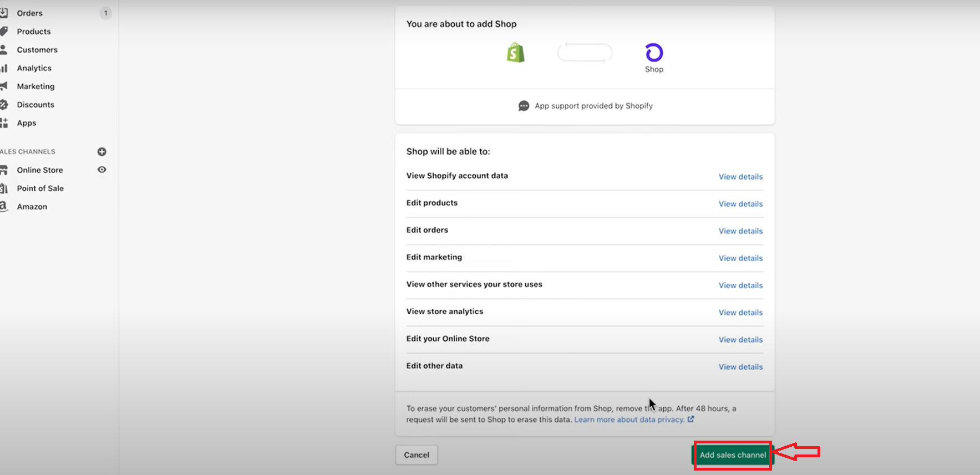980x475 pixels.
Task: Click the 'Edit marketing' permission text
Action: (434, 257)
